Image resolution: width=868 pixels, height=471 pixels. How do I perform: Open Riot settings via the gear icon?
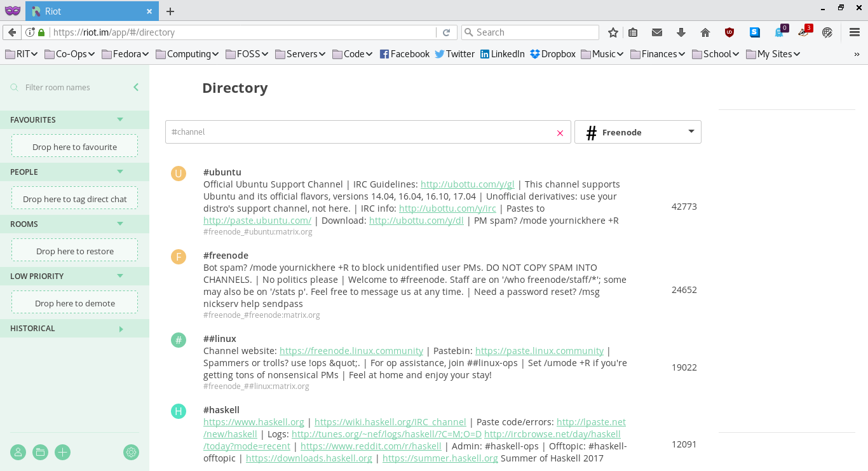pos(131,452)
